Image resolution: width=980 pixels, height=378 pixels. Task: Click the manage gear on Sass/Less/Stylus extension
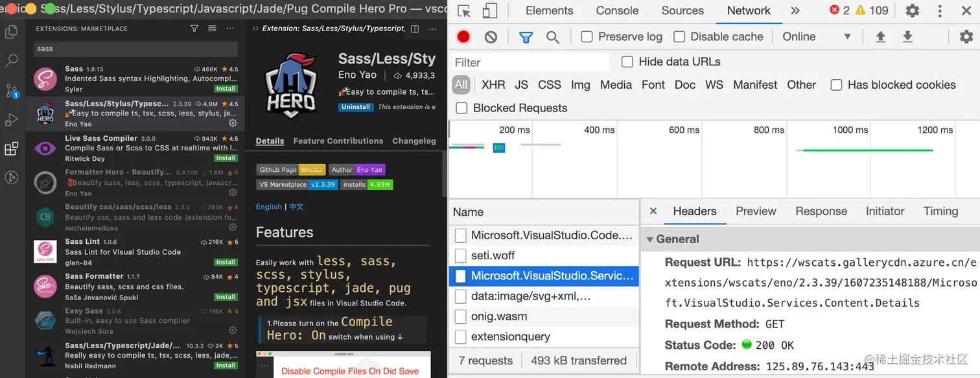click(x=233, y=123)
